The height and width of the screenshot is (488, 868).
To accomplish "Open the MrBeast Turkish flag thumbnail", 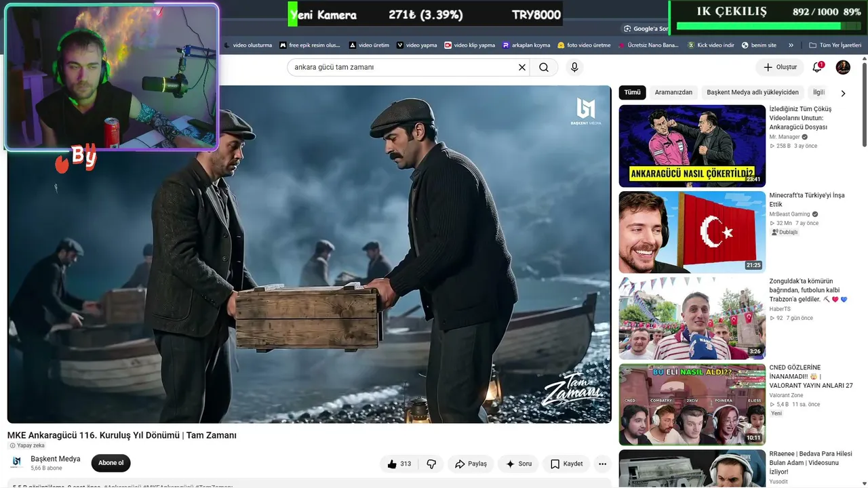I will point(692,232).
